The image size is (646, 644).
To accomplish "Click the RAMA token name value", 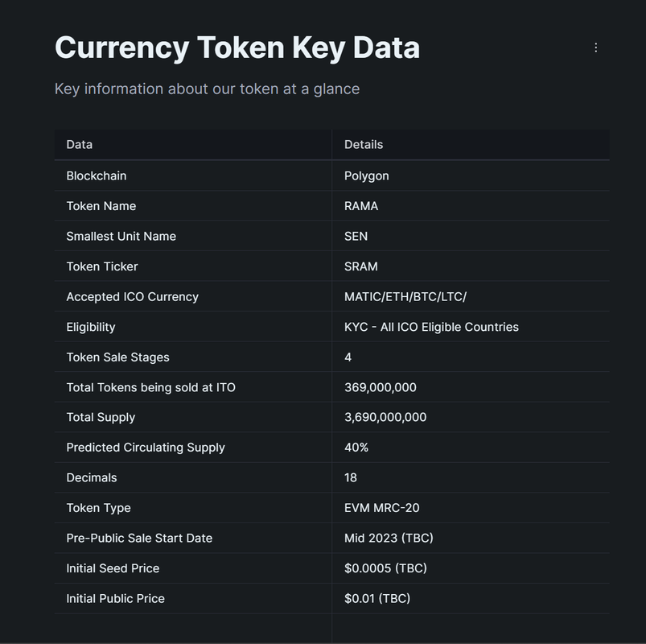I will pos(361,206).
